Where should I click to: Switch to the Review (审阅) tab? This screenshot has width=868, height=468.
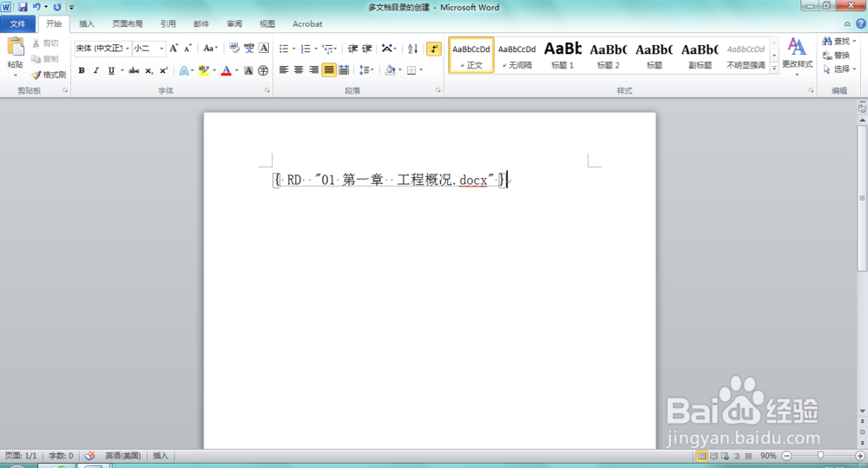coord(234,23)
